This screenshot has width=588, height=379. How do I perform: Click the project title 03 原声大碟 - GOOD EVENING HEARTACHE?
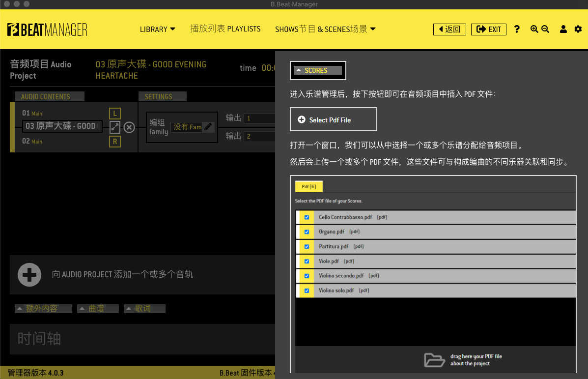click(151, 70)
